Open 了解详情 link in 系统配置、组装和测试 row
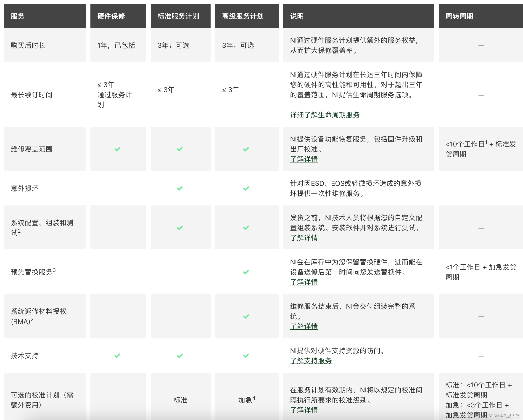 (304, 238)
